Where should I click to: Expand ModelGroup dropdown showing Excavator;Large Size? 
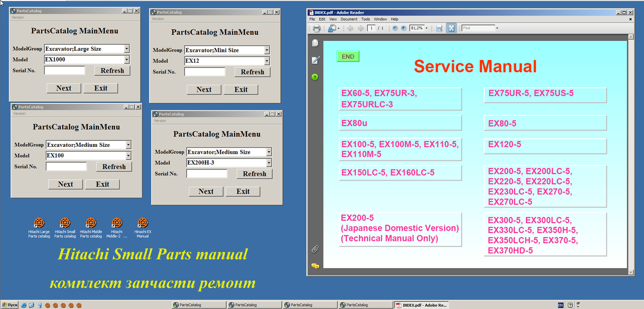click(126, 49)
